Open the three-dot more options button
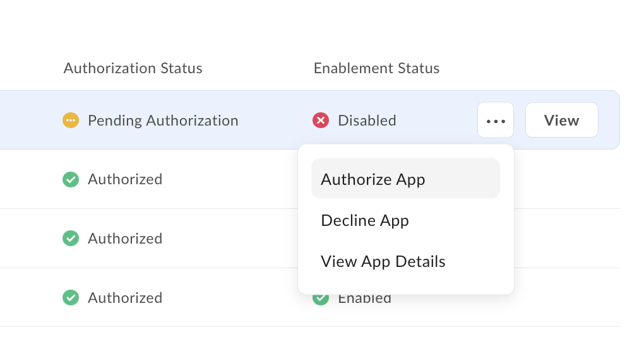Image resolution: width=644 pixels, height=342 pixels. 496,120
